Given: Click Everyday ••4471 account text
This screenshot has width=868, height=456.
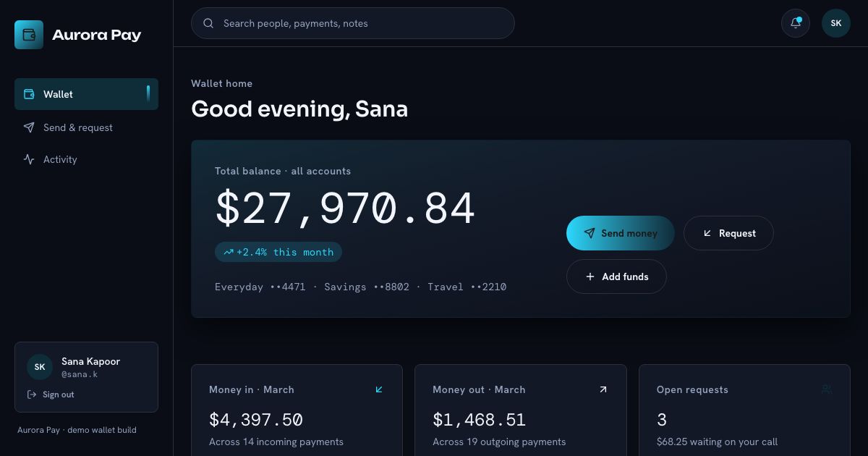Looking at the screenshot, I should [260, 287].
